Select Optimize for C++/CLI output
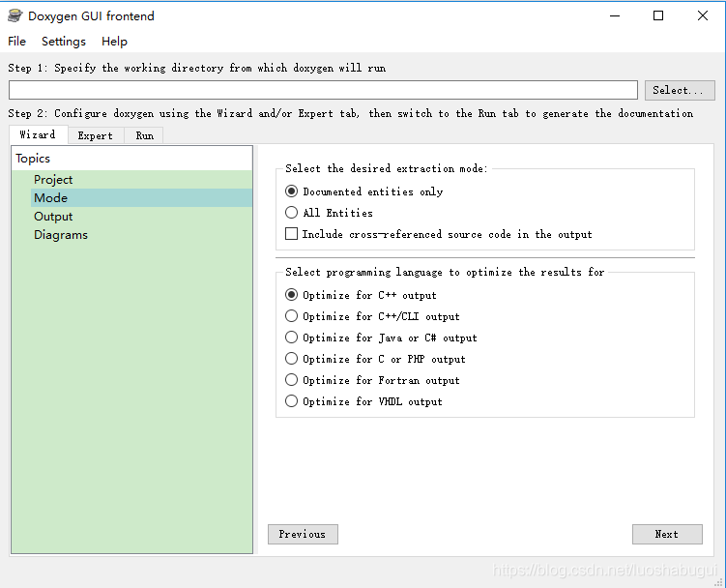The width and height of the screenshot is (726, 588). 372,316
